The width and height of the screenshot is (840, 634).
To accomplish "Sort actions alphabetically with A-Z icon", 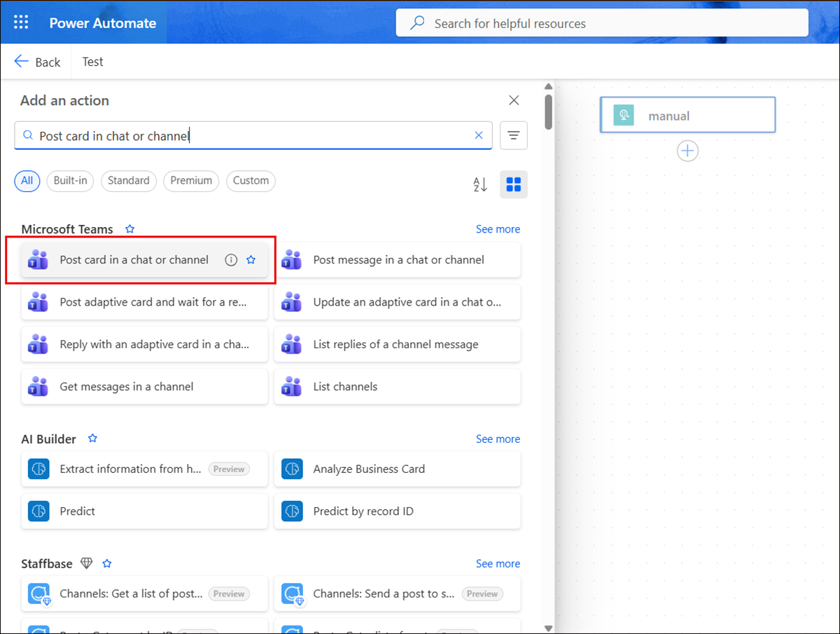I will pos(480,184).
